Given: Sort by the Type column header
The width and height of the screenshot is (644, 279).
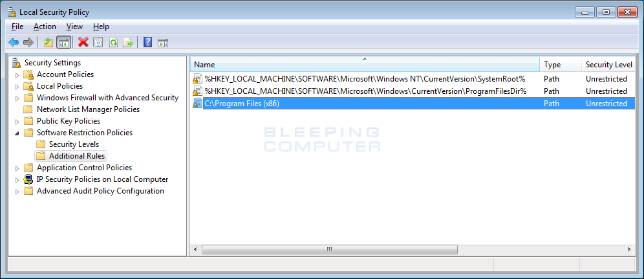Looking at the screenshot, I should (561, 65).
